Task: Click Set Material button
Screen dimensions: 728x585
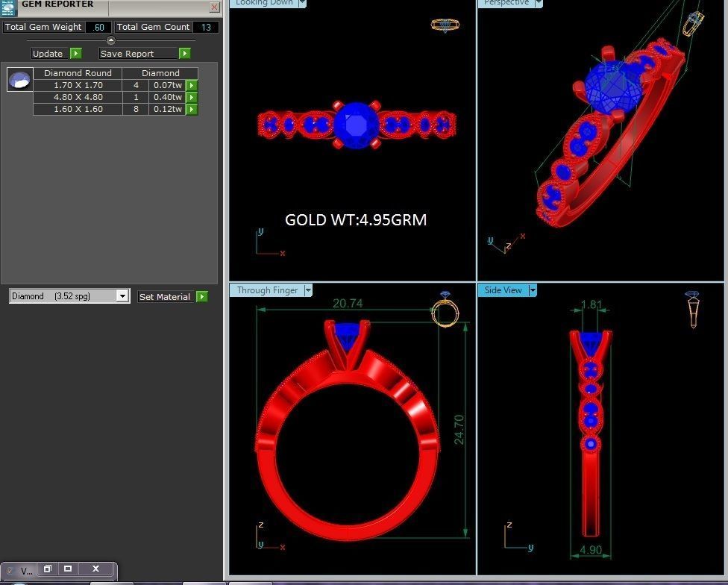Action: (166, 297)
